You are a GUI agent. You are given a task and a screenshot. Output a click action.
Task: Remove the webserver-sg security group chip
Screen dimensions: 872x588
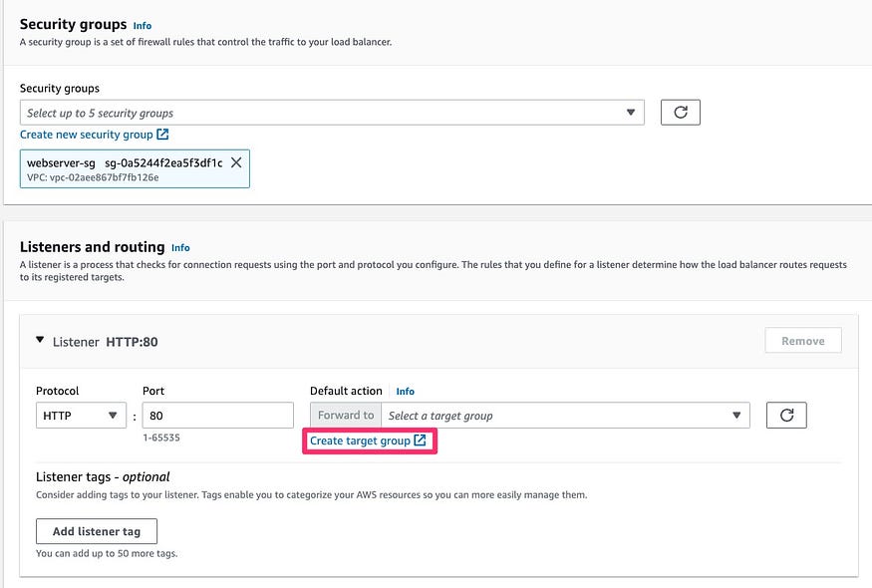[236, 162]
